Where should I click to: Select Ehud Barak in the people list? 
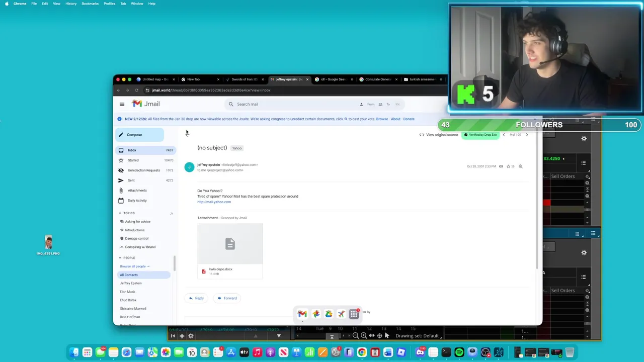pyautogui.click(x=128, y=300)
